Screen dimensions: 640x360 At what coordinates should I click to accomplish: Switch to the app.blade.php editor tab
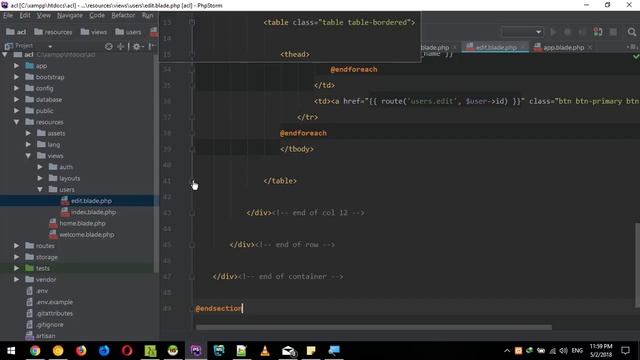coord(563,47)
